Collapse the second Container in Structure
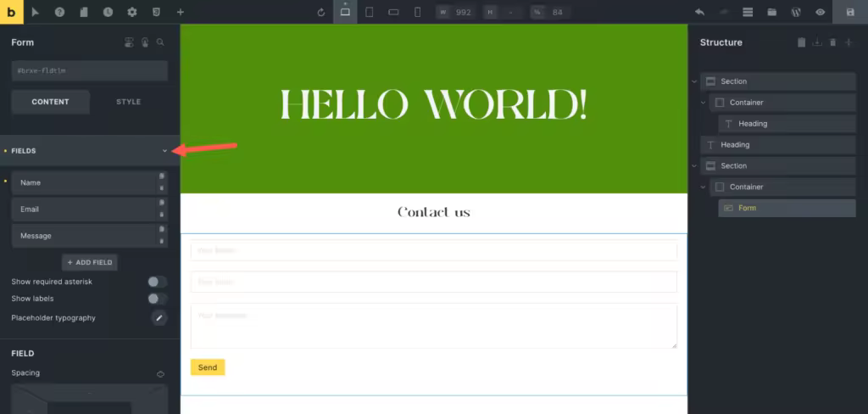Screen dimensions: 868x414 coord(703,187)
